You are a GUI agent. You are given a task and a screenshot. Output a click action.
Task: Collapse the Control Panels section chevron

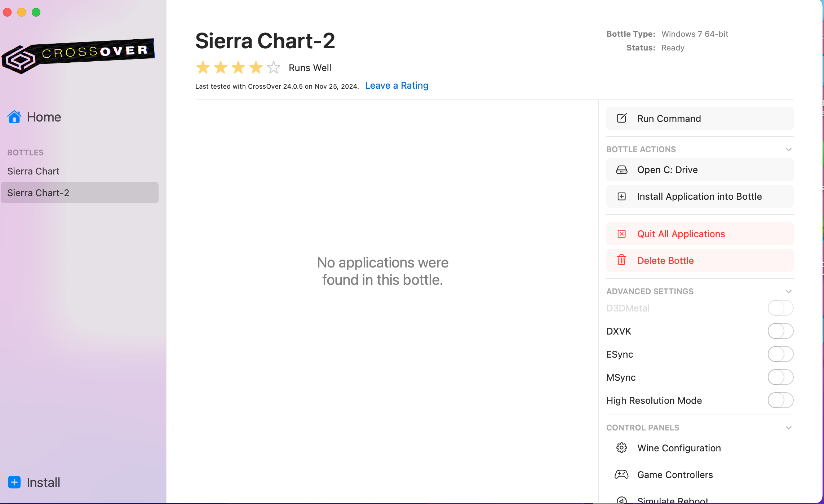[x=788, y=428]
